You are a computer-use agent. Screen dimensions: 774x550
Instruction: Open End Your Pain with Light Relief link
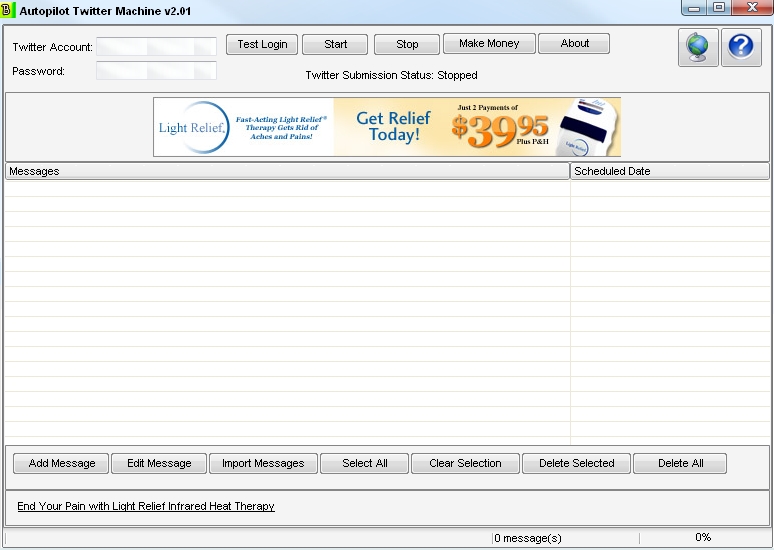point(146,506)
